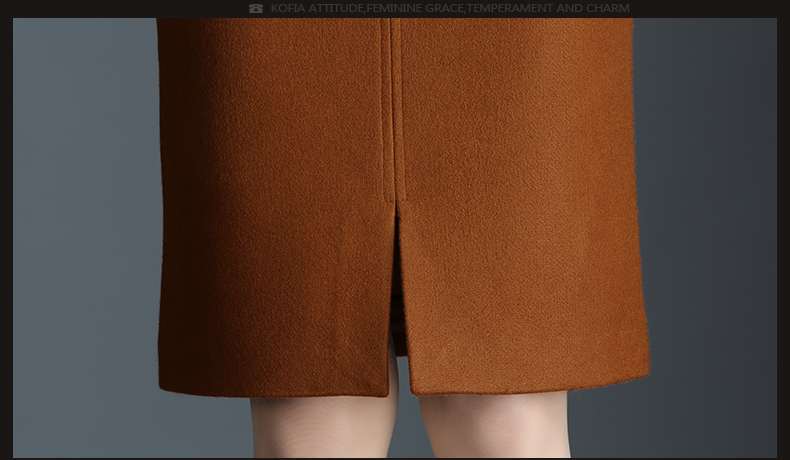Click the telephone icon in header
This screenshot has height=460, width=790.
tap(256, 8)
